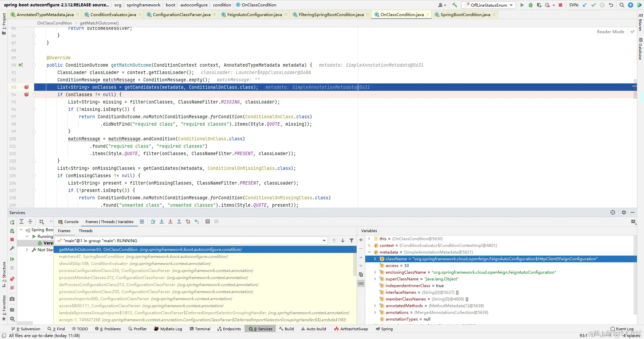Resume Program in the debug sidebar

click(12, 259)
